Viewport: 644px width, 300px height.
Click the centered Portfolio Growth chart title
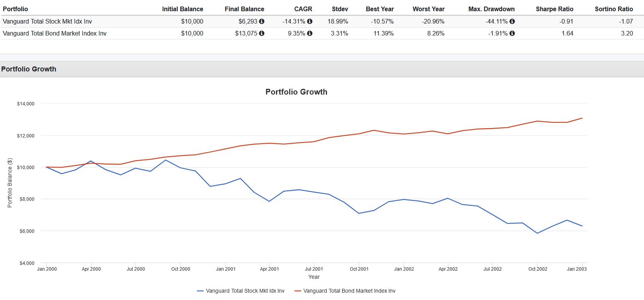coord(296,92)
